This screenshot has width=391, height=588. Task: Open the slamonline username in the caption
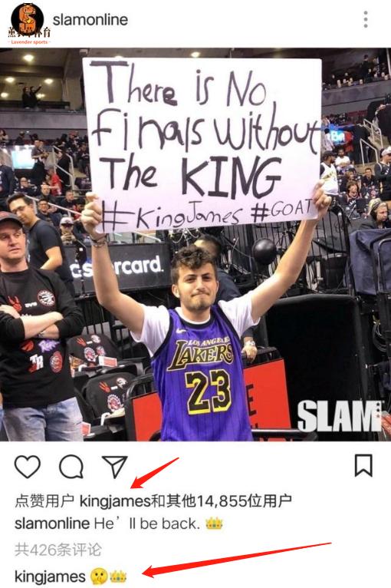(x=52, y=524)
